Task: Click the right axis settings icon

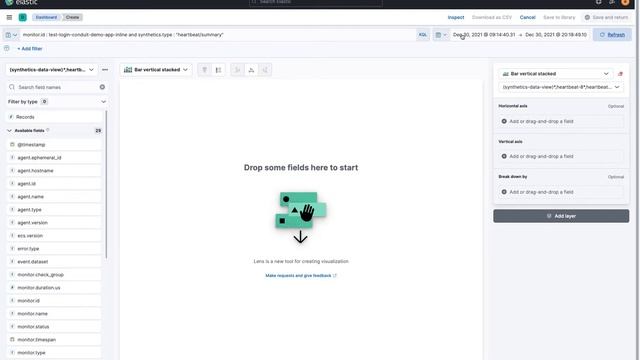Action: pyautogui.click(x=265, y=70)
